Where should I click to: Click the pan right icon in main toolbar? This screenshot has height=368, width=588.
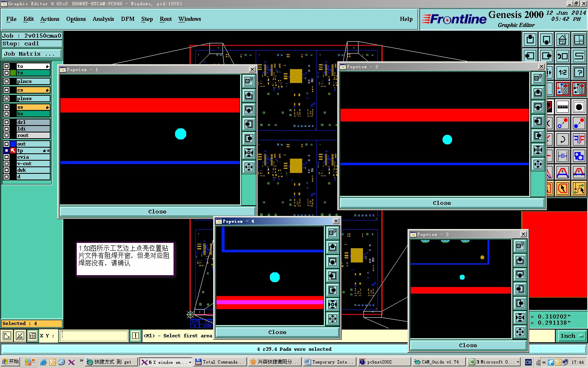point(546,56)
